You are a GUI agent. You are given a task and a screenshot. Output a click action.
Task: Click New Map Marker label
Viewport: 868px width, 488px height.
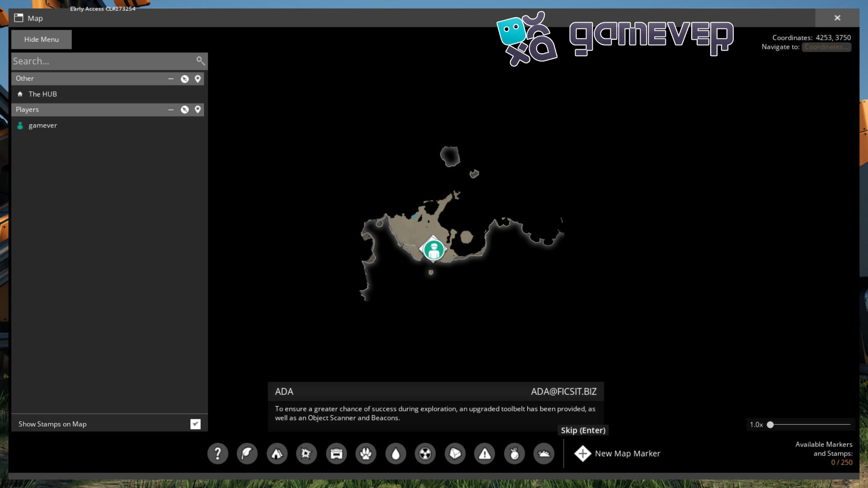627,453
